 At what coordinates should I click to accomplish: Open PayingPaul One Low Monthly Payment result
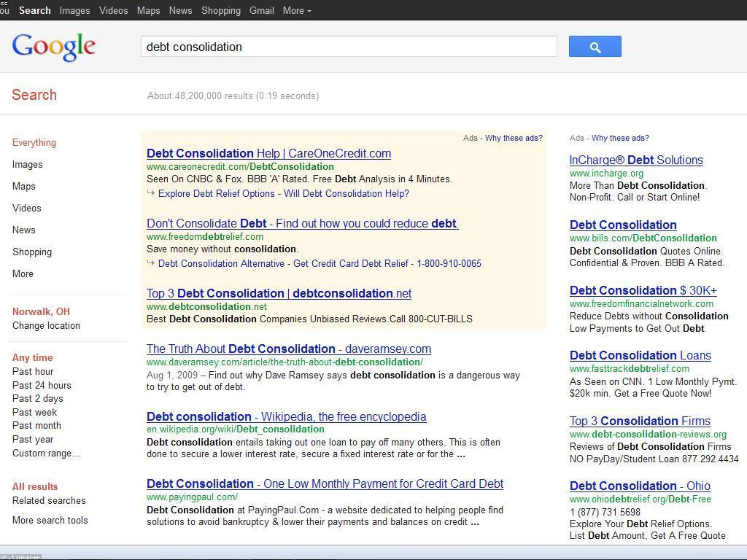[x=325, y=484]
